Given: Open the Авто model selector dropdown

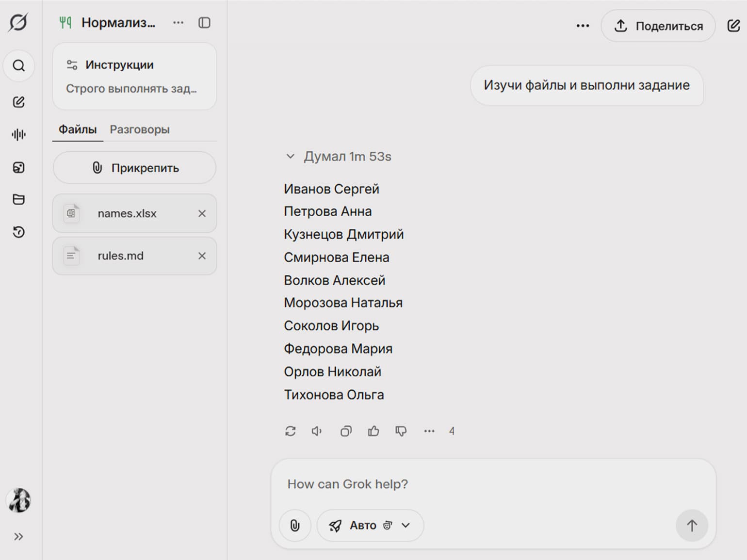Looking at the screenshot, I should pyautogui.click(x=370, y=526).
